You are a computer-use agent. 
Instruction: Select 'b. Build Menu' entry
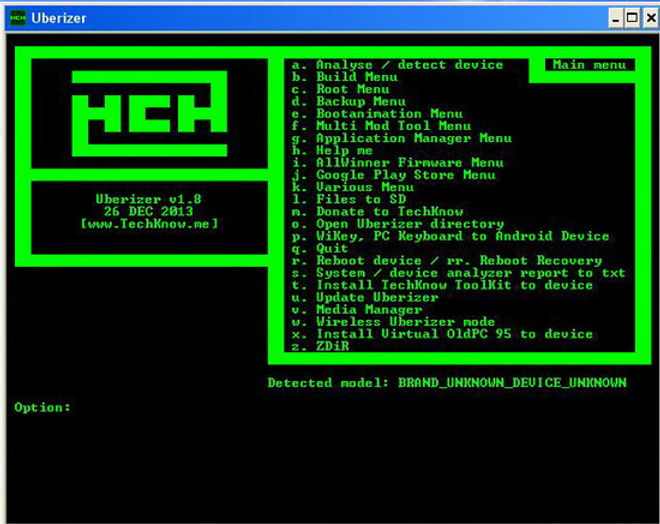pyautogui.click(x=344, y=77)
